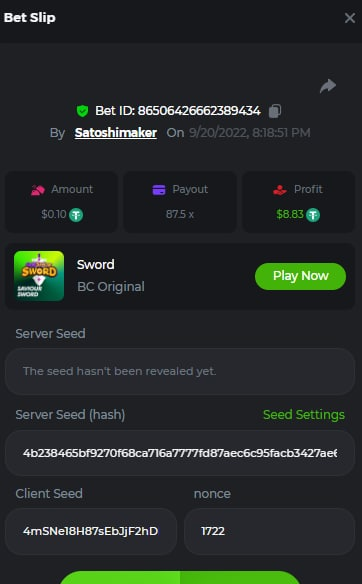Click the nonce field showing 1722
The height and width of the screenshot is (584, 362).
point(270,531)
